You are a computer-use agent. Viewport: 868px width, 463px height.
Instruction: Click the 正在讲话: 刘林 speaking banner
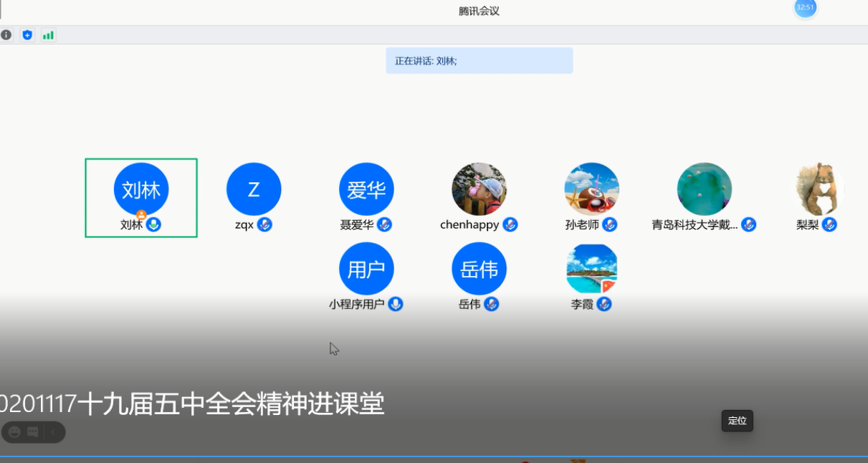click(479, 61)
